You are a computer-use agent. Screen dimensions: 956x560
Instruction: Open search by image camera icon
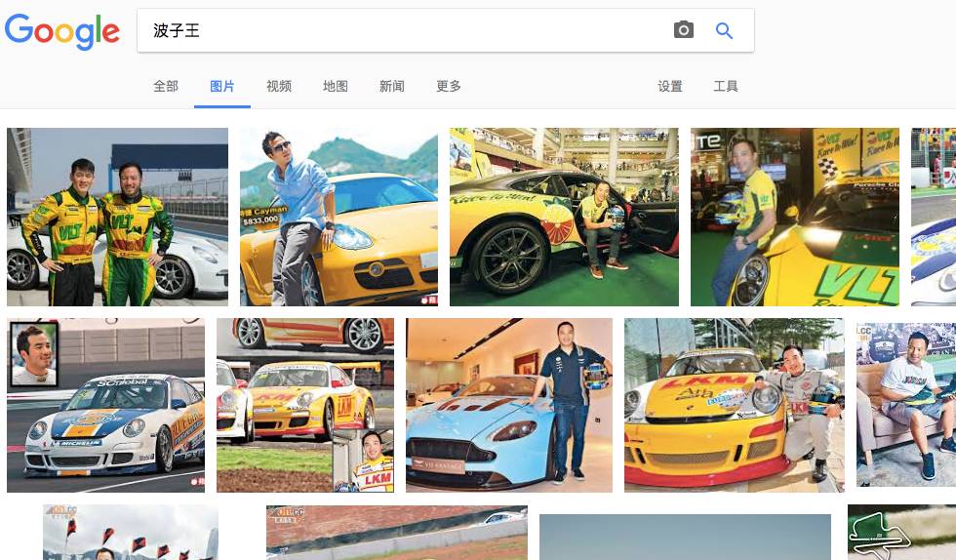click(684, 30)
